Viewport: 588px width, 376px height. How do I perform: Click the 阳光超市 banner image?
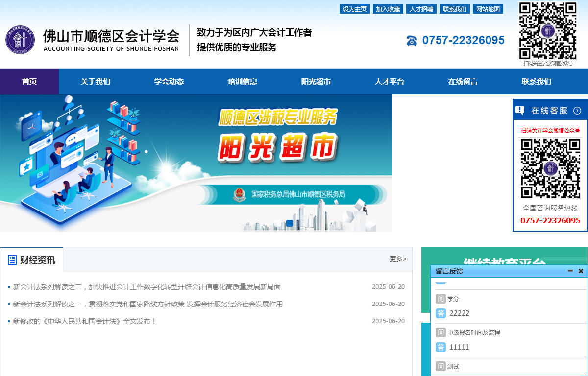click(x=196, y=163)
